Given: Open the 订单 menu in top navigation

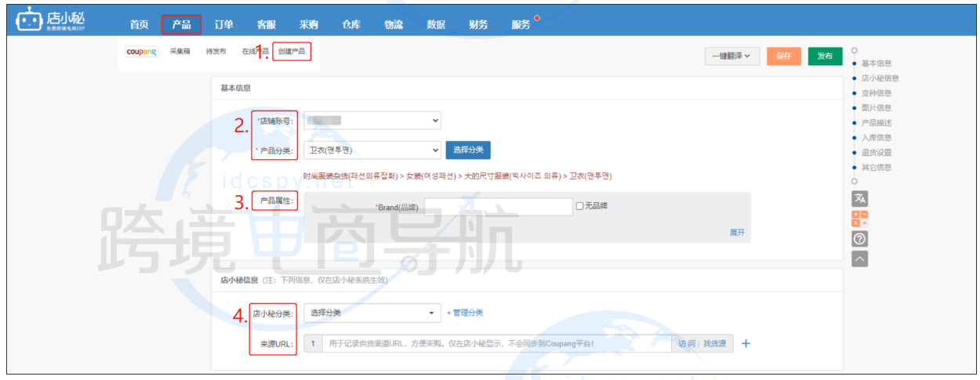Looking at the screenshot, I should coord(224,24).
